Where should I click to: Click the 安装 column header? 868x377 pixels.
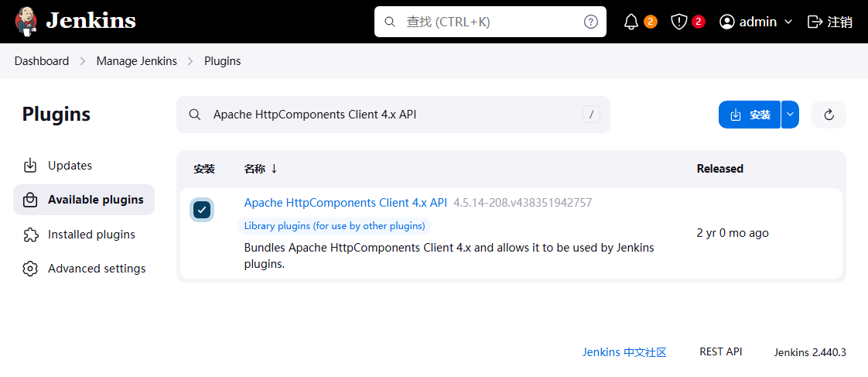204,169
